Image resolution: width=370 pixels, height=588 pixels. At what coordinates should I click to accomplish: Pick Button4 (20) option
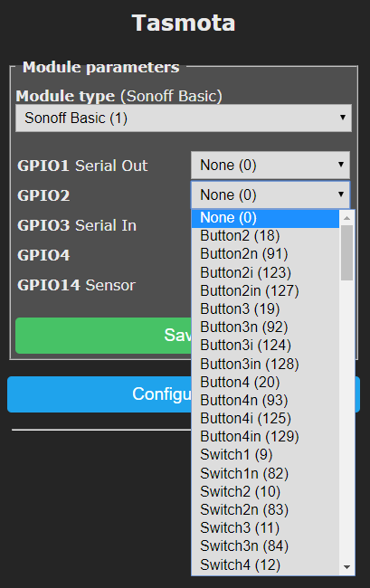coord(265,382)
